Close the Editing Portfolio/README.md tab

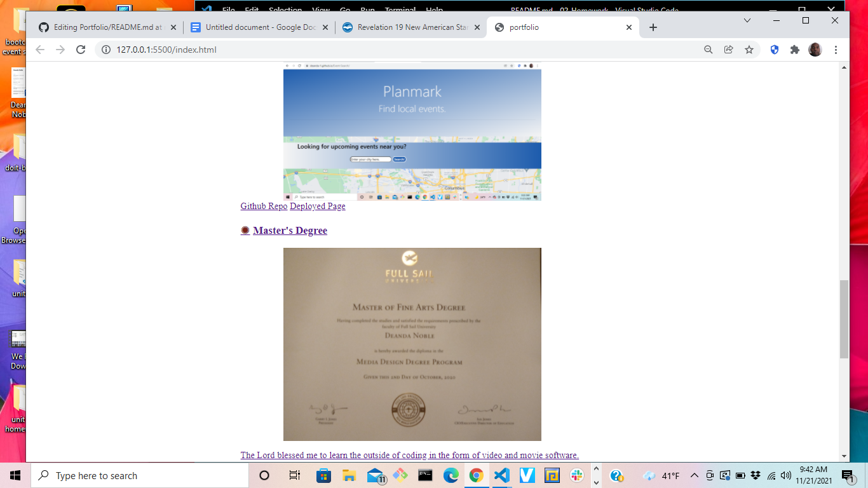pyautogui.click(x=173, y=27)
